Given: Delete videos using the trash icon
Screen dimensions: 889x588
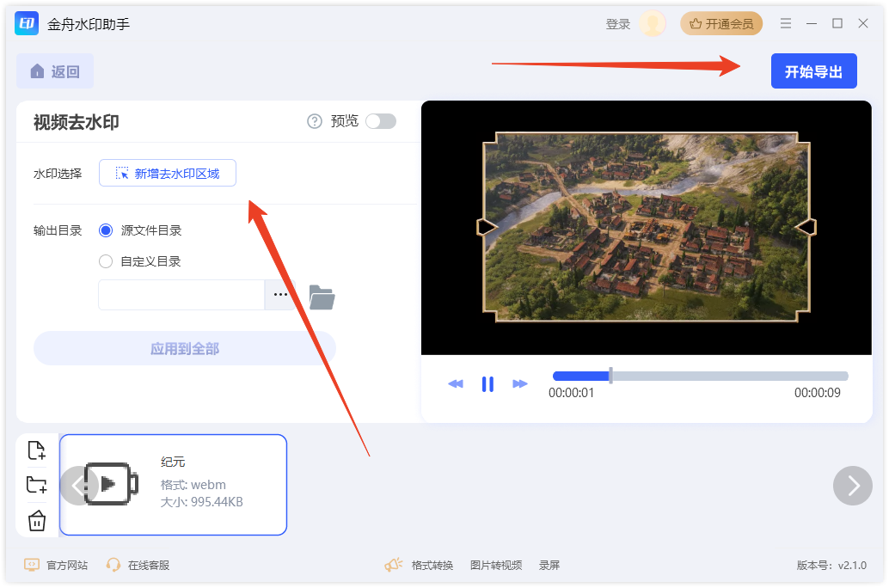Looking at the screenshot, I should point(37,520).
